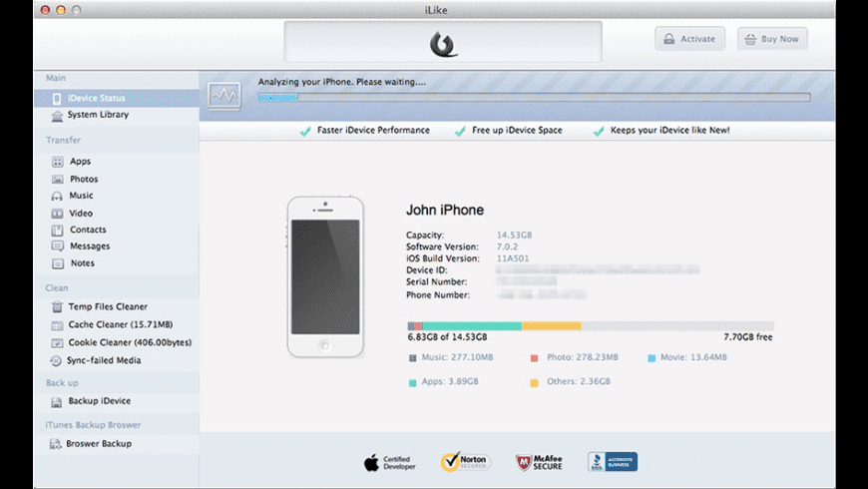Open Broswer Backup entry
This screenshot has width=868, height=489.
[99, 443]
